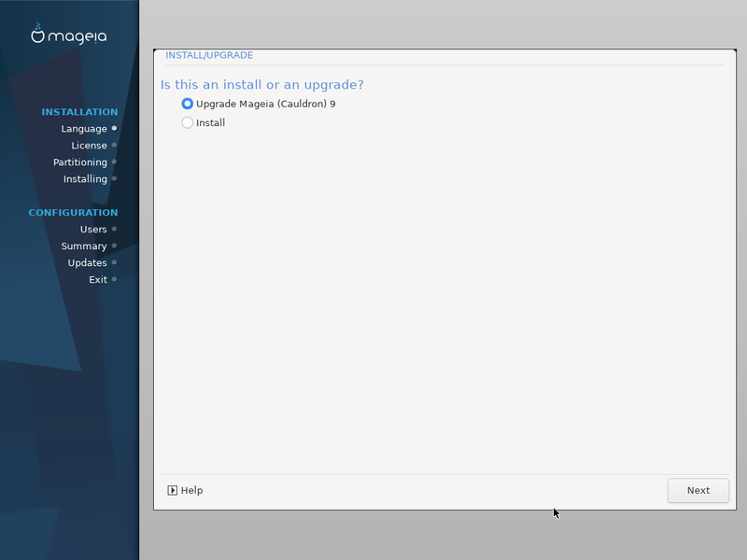Open the Users configuration step
Image resolution: width=747 pixels, height=560 pixels.
(93, 230)
